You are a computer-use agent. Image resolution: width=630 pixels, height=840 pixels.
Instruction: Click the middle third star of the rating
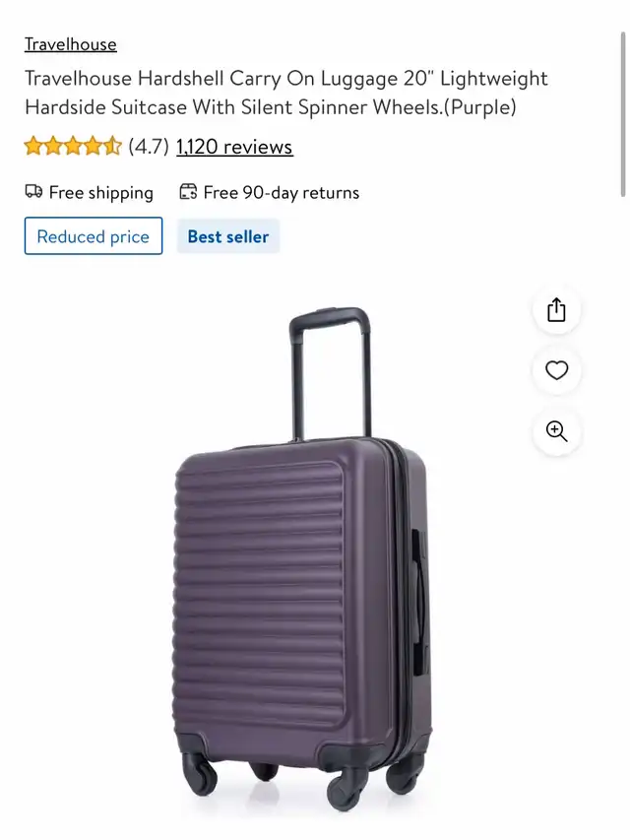coord(73,146)
